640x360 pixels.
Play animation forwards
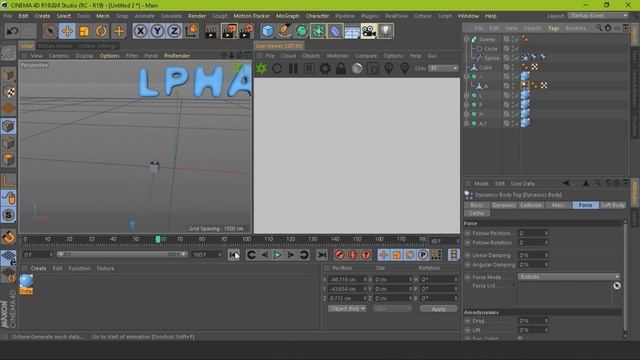[277, 255]
